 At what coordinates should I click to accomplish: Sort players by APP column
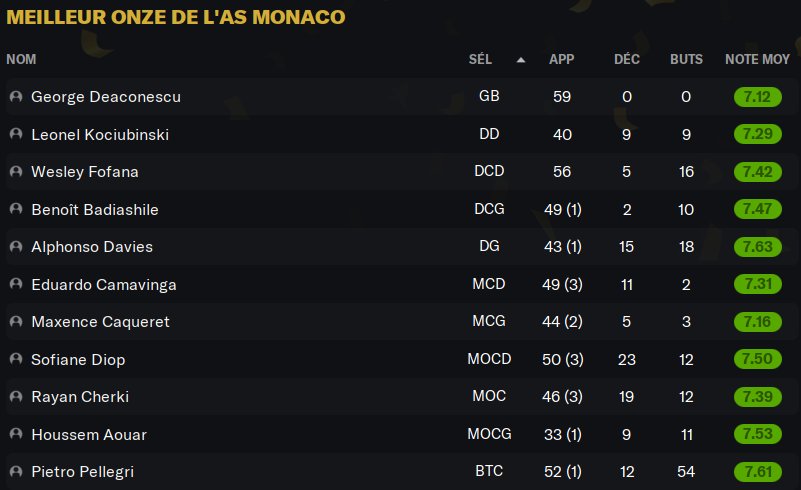pos(561,59)
